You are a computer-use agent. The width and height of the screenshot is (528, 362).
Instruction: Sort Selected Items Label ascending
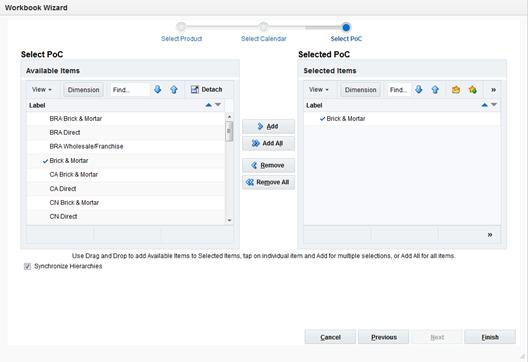(485, 105)
